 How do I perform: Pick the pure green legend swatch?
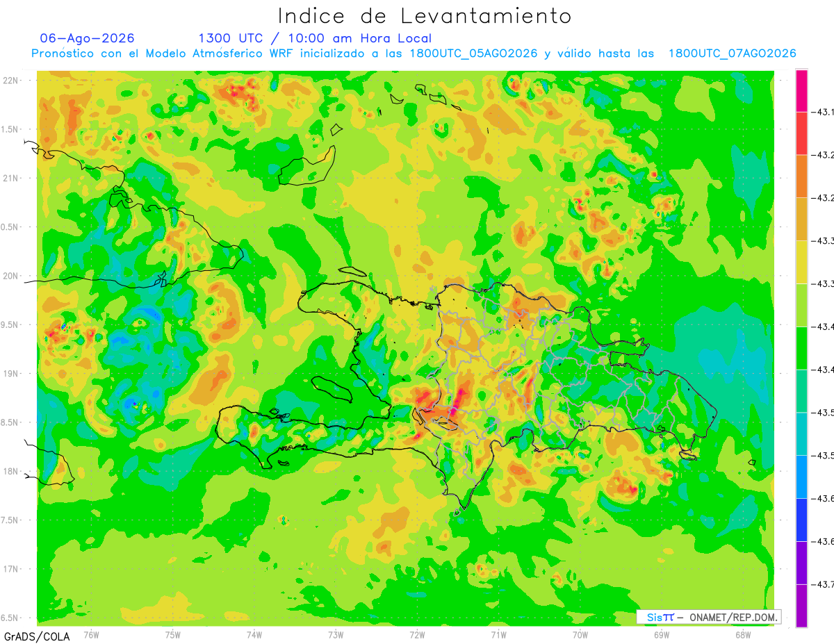[801, 348]
